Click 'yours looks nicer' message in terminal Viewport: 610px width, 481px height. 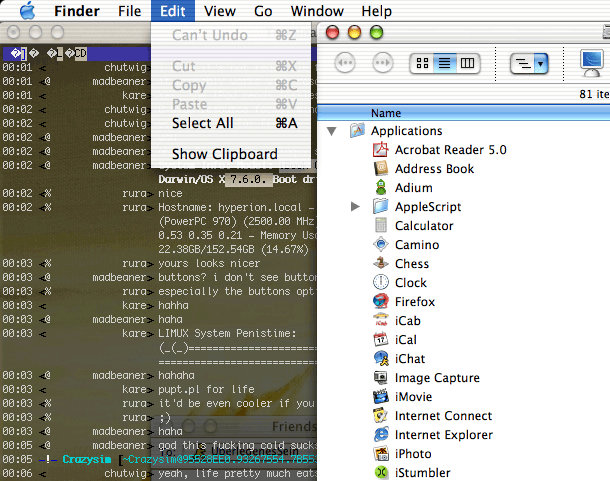209,263
